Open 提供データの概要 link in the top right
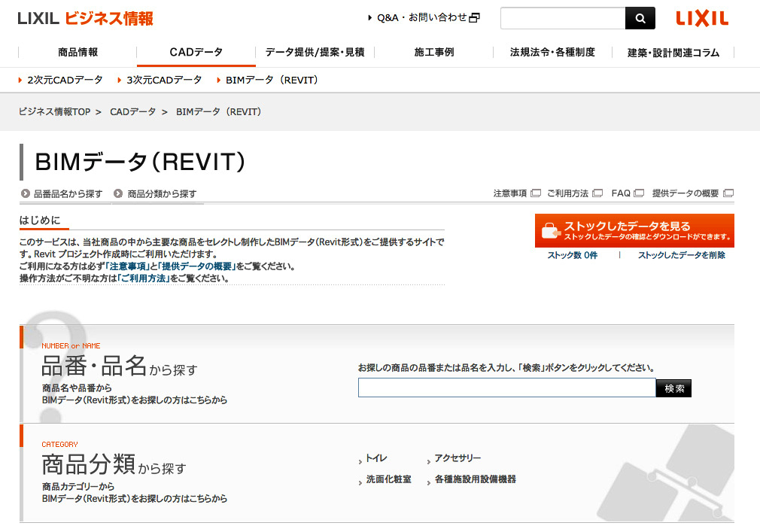This screenshot has height=532, width=760. [686, 193]
